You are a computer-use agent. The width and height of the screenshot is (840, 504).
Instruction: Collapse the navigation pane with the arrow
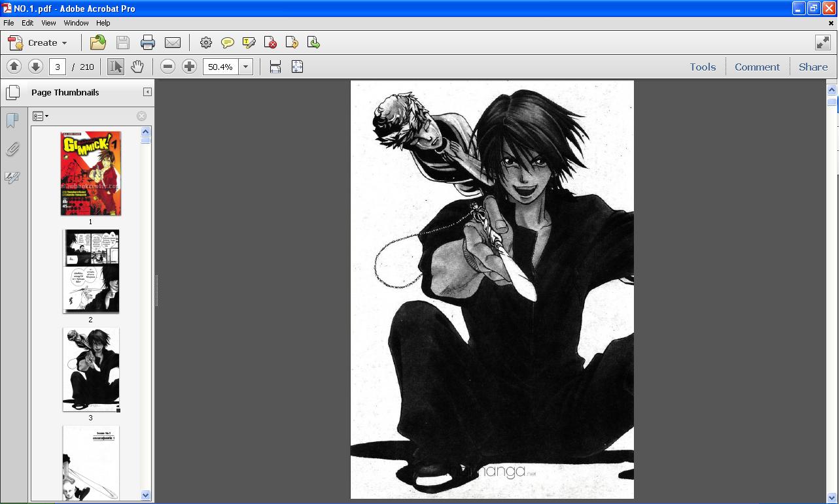[x=147, y=92]
